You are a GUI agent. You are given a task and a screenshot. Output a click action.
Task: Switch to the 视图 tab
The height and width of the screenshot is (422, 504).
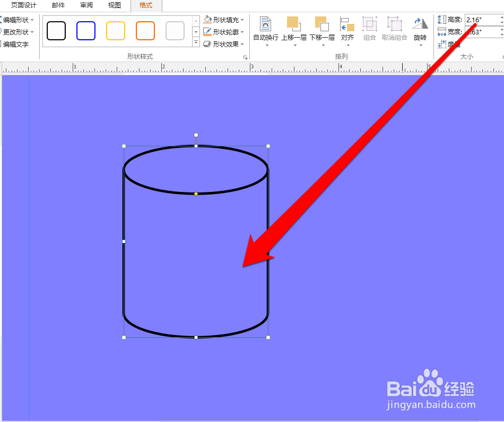click(115, 5)
